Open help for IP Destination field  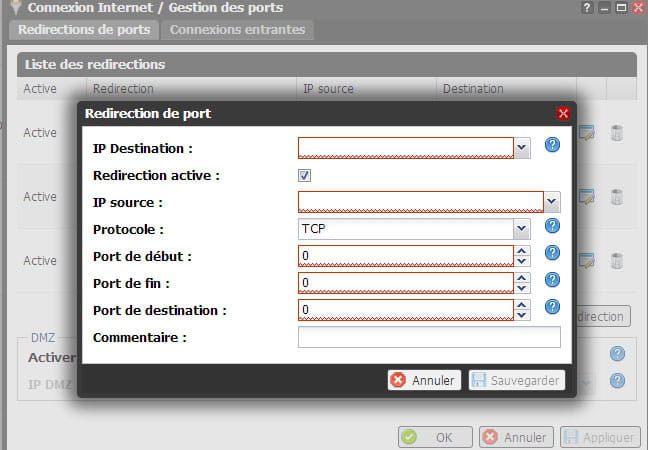pyautogui.click(x=552, y=145)
